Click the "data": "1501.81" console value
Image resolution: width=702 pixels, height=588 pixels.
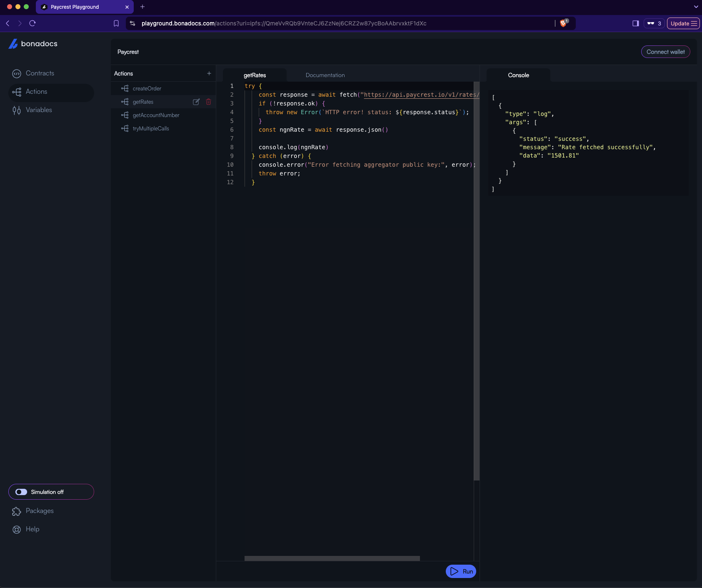(x=549, y=155)
